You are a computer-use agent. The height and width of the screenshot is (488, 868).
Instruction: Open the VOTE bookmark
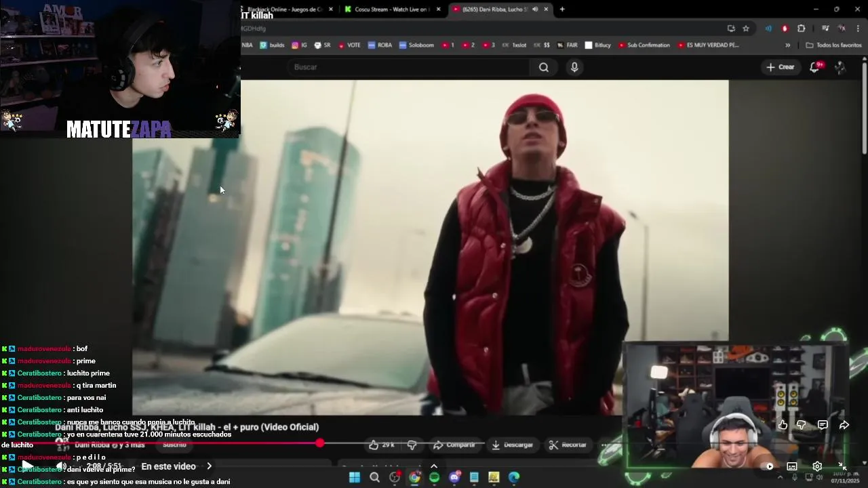349,45
